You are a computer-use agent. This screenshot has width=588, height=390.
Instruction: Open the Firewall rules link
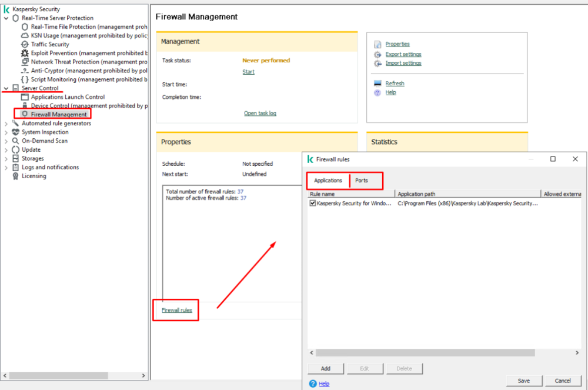click(176, 310)
